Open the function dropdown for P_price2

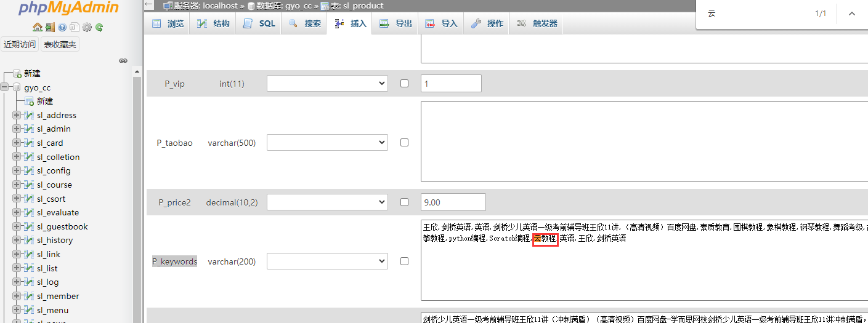pos(327,202)
